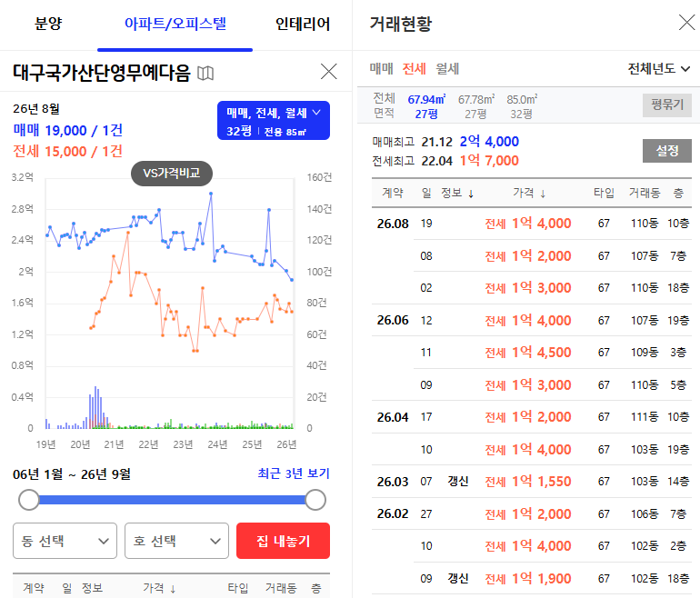Click left handle of date range slider
This screenshot has width=700, height=598.
[29, 500]
